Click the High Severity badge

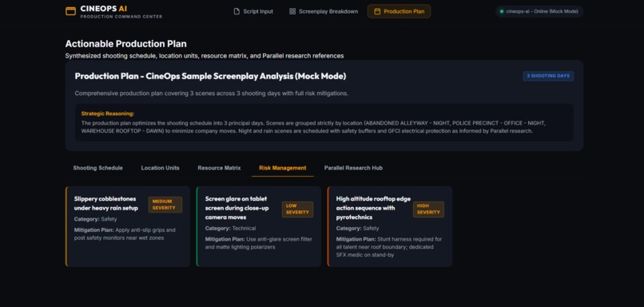428,209
